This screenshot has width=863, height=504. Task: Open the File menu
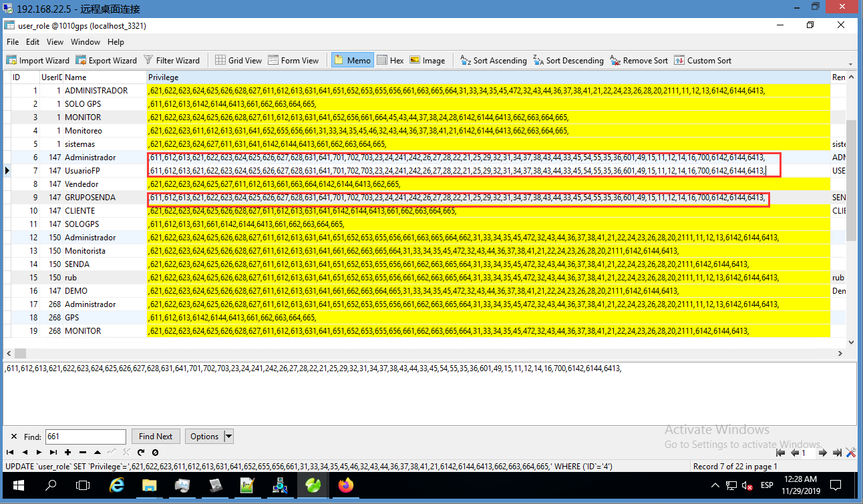[13, 41]
